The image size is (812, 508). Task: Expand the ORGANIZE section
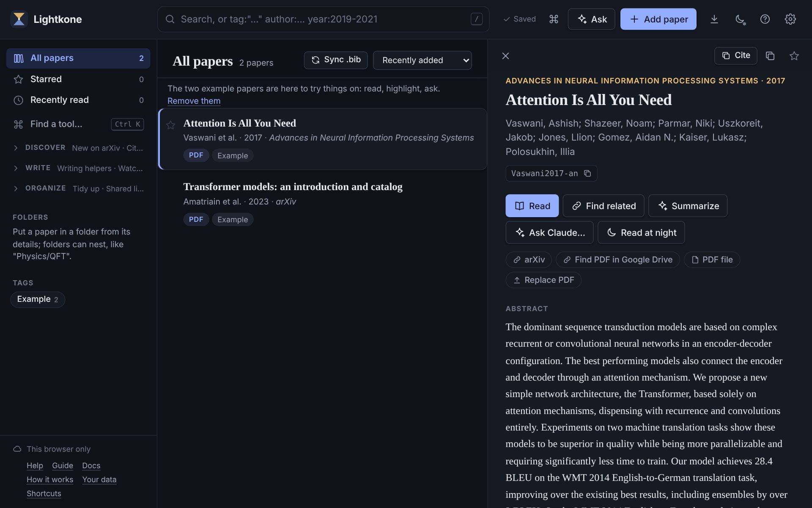tap(78, 188)
